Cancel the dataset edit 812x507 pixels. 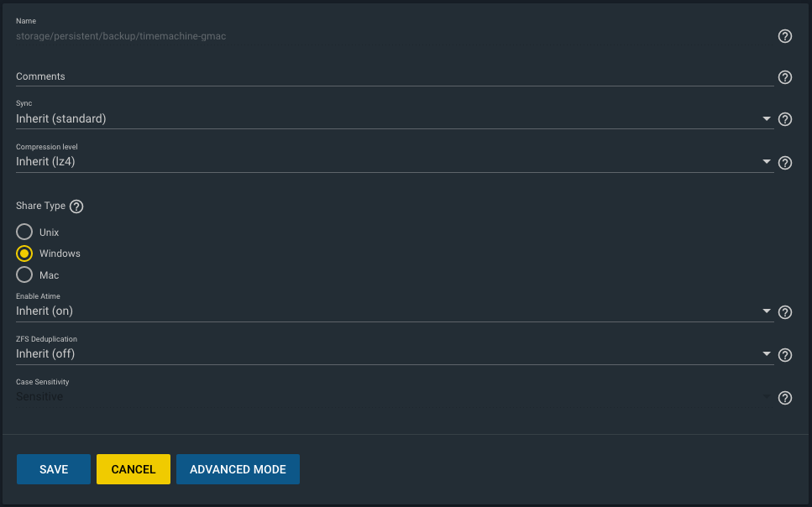click(x=133, y=469)
